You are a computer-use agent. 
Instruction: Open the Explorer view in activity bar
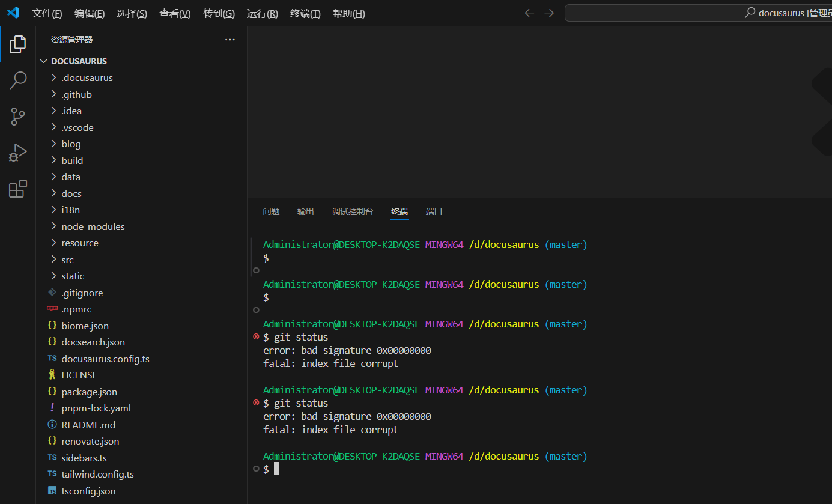click(x=18, y=44)
